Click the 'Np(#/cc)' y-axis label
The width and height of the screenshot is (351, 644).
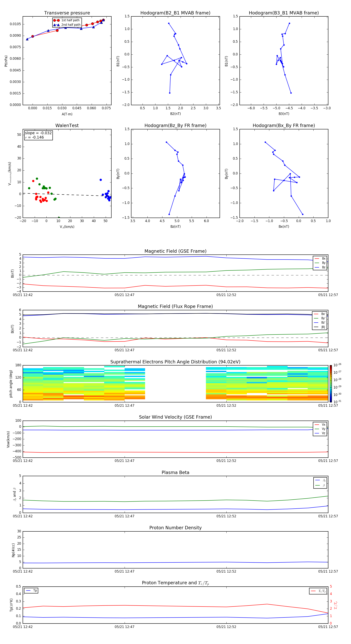point(13,550)
